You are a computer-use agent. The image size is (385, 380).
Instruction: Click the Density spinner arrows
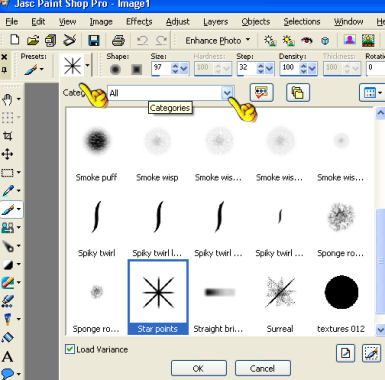coord(303,69)
